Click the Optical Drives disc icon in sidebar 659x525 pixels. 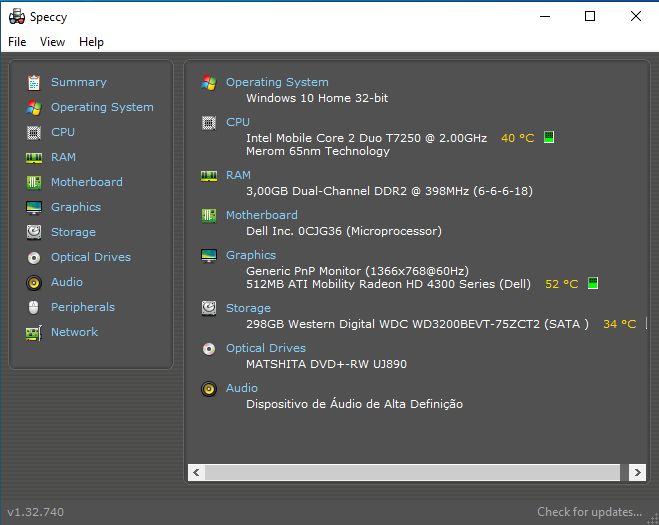click(x=34, y=257)
